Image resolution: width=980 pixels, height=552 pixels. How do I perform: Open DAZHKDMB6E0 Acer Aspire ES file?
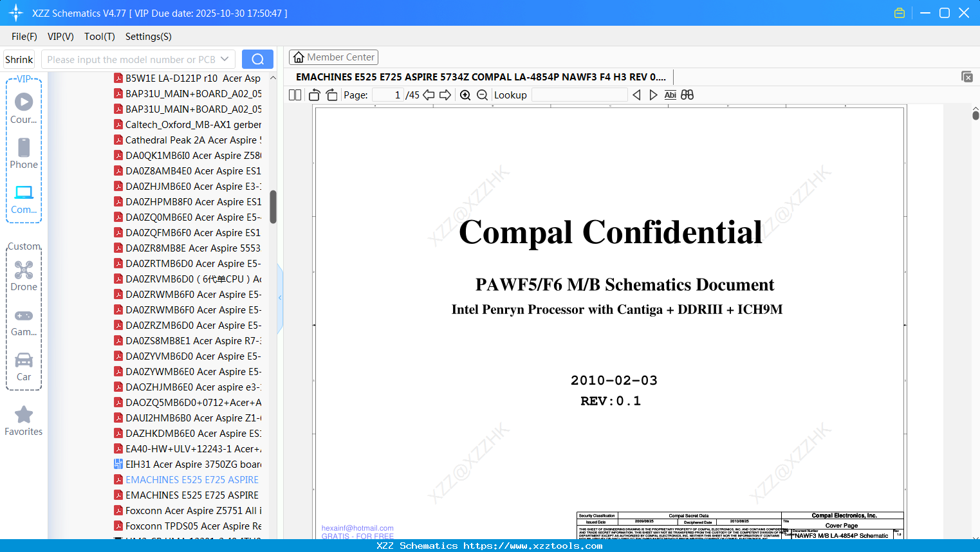[x=187, y=434]
